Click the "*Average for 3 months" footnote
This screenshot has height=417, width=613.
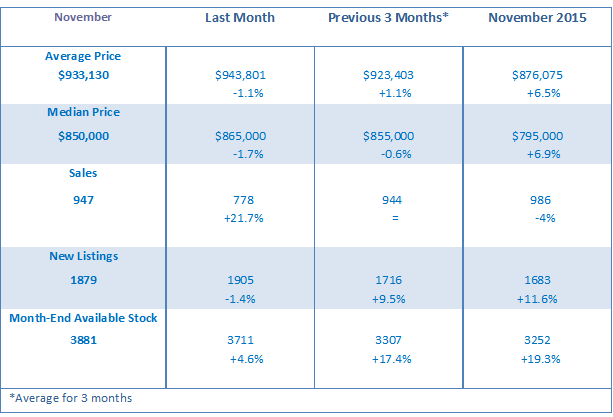70,397
